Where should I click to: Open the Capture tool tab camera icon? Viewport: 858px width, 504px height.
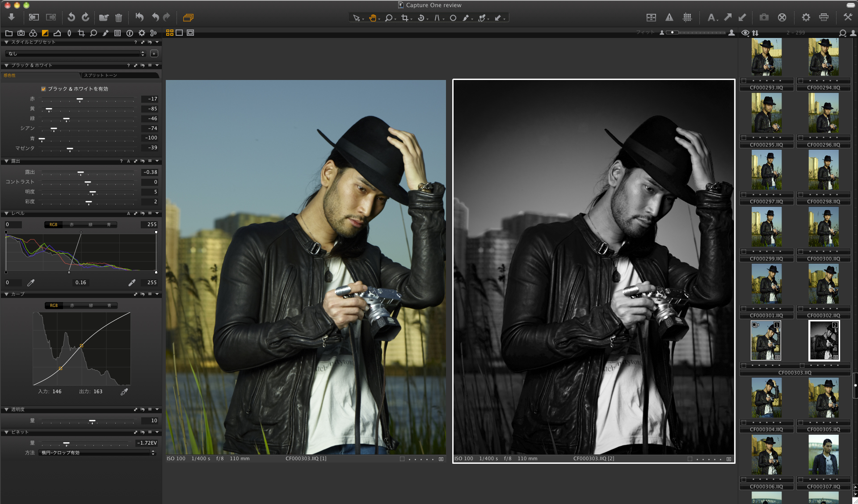21,33
